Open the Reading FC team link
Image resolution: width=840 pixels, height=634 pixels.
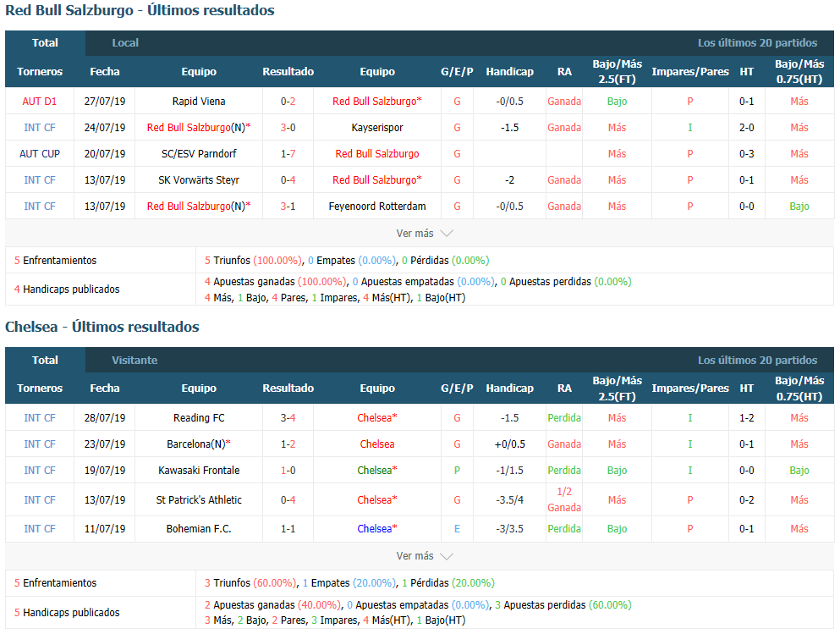[199, 418]
